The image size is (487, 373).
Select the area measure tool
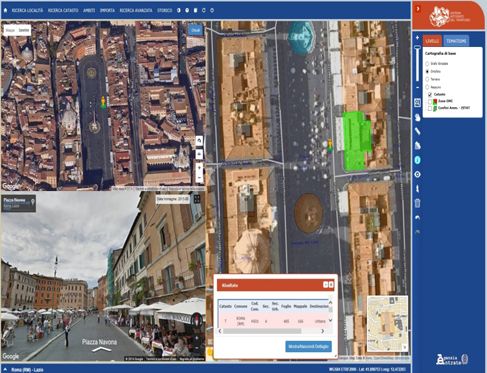tap(417, 146)
